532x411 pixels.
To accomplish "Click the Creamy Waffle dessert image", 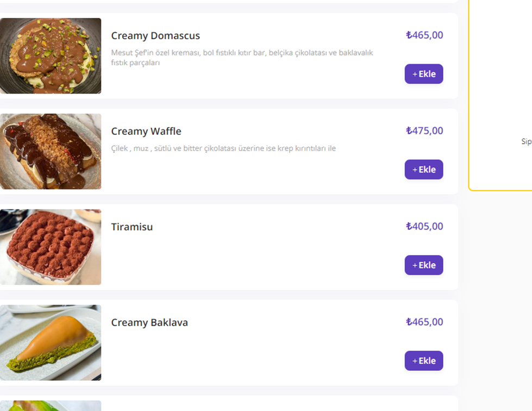I will (51, 152).
